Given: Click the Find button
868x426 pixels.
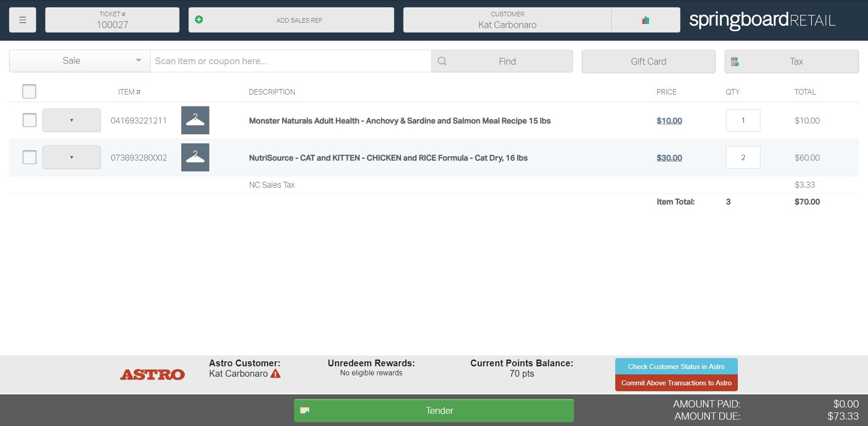Looking at the screenshot, I should 502,61.
